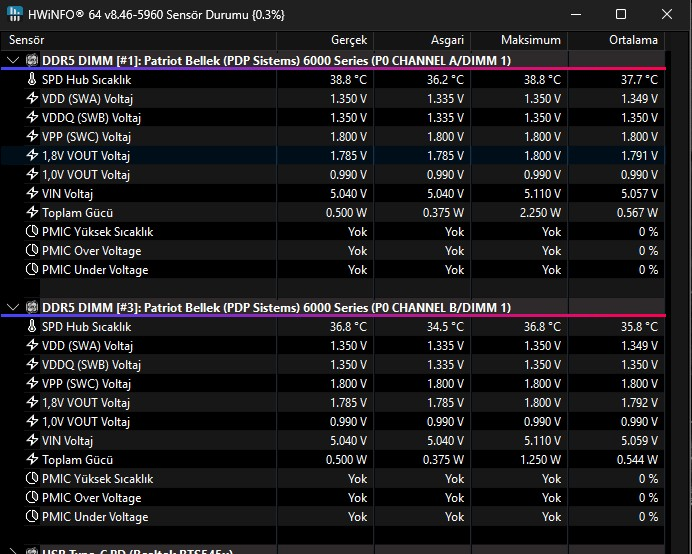
Task: Click DIMM #3 average power value 0.544 W
Action: click(x=637, y=460)
